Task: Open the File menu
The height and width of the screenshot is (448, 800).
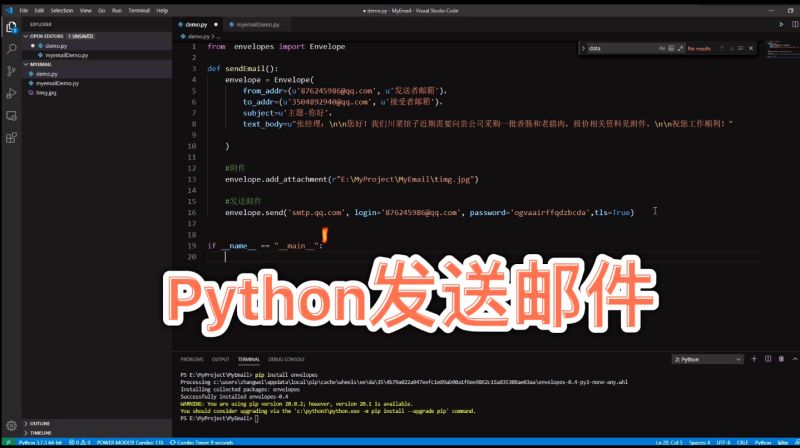Action: click(23, 10)
